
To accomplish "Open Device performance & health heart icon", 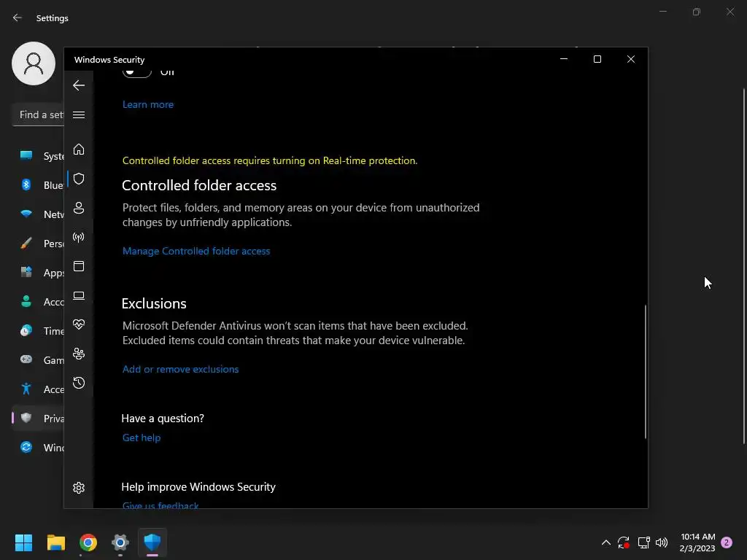I will pos(79,324).
